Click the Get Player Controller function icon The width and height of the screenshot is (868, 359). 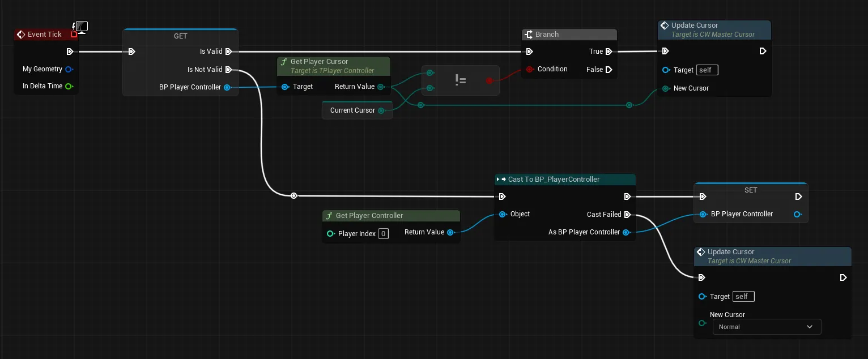pos(329,216)
